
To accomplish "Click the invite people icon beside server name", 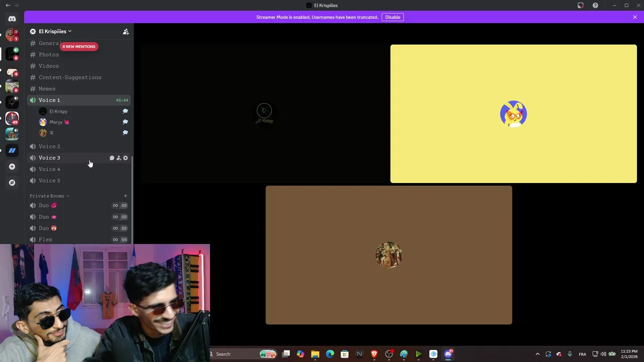I will click(x=126, y=32).
